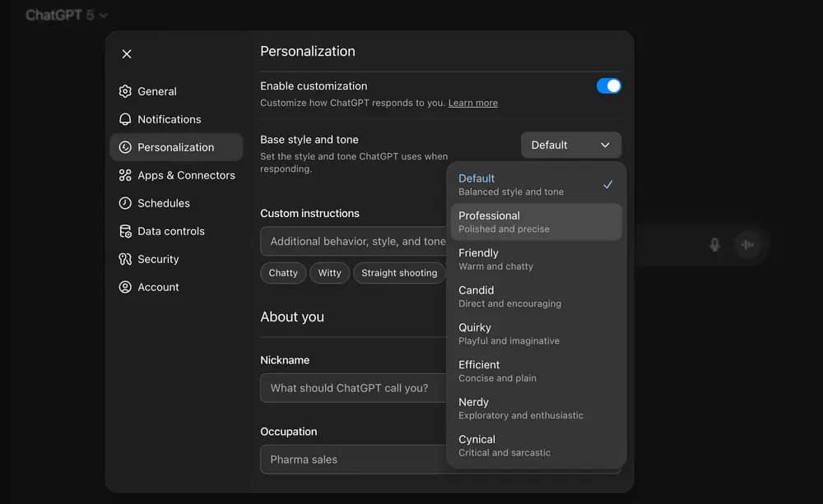Open the Learn more link
823x504 pixels.
[473, 103]
